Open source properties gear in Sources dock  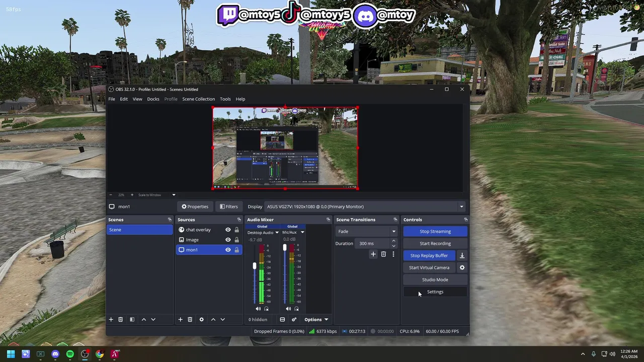coord(202,319)
